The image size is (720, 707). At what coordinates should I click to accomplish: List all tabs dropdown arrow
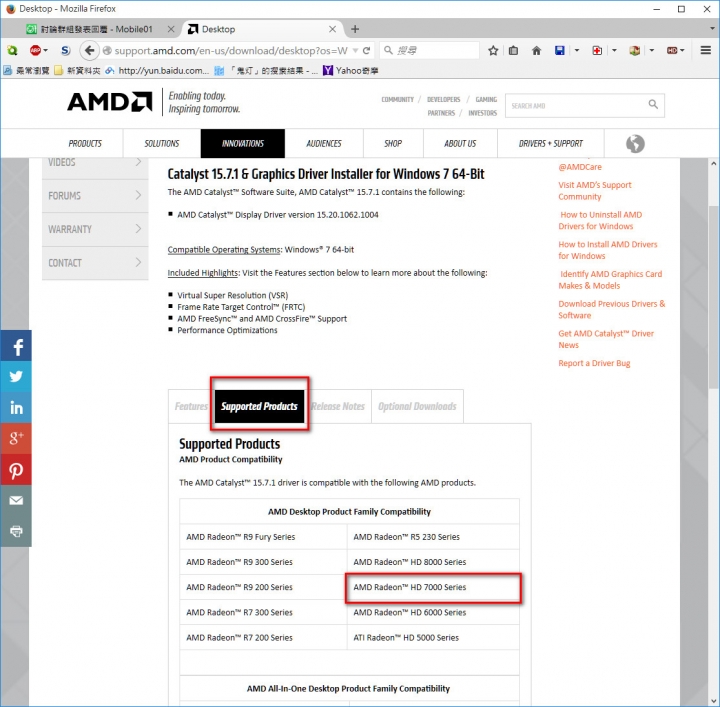pos(712,29)
